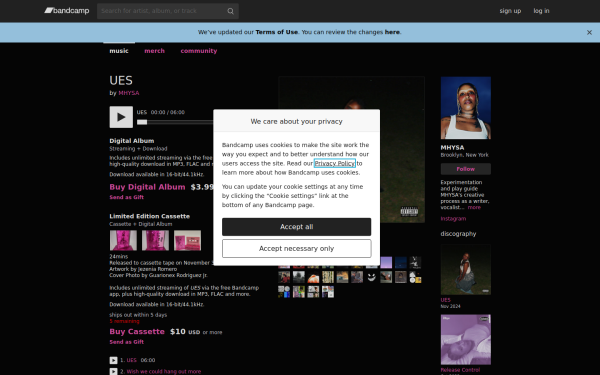Dismiss the Terms of Use banner
600x375 pixels.
(x=589, y=33)
